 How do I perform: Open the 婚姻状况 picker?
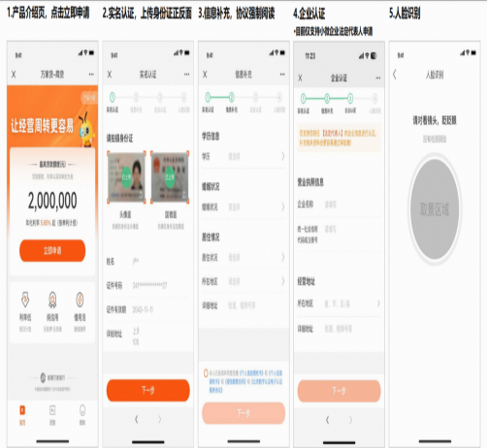coord(244,207)
